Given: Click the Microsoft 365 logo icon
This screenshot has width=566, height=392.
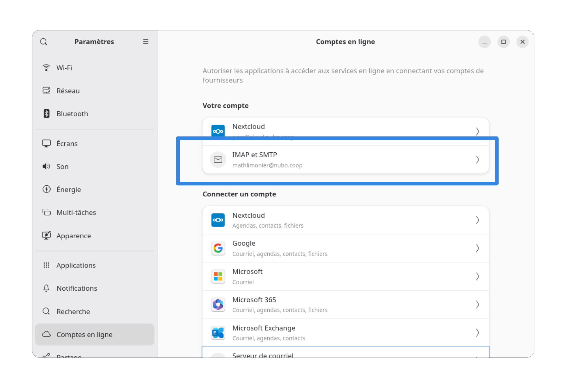Looking at the screenshot, I should [218, 304].
